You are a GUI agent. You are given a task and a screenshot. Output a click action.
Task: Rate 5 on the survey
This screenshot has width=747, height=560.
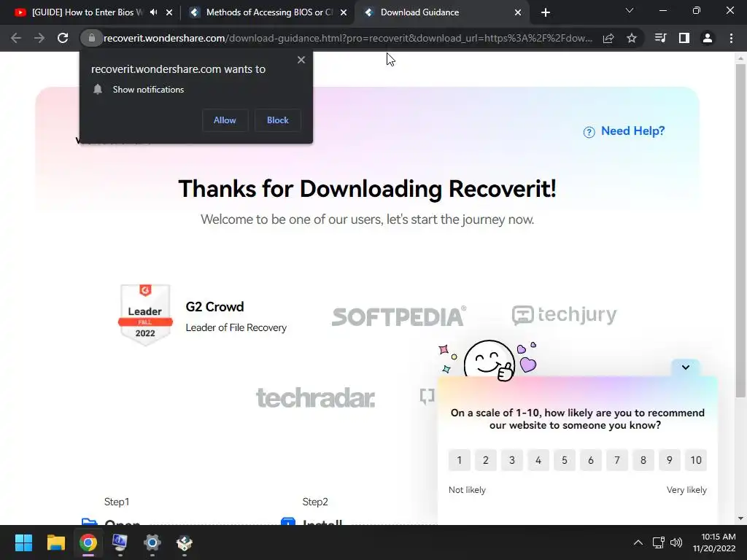(x=565, y=460)
